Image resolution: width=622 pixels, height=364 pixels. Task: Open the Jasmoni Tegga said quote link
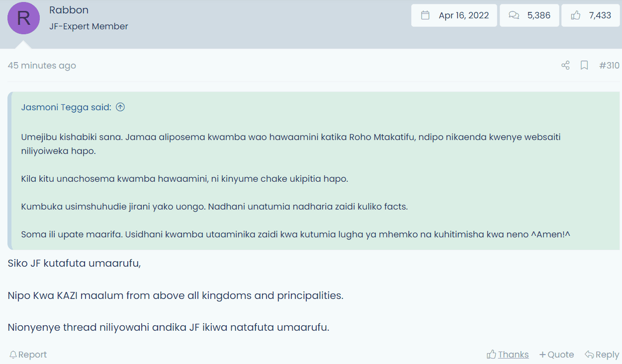[66, 107]
